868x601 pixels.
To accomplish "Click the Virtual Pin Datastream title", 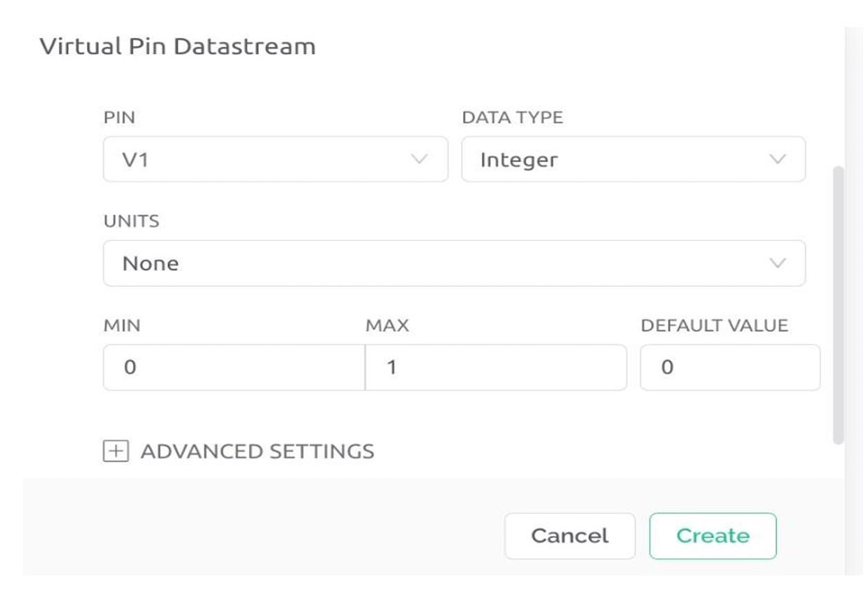I will [177, 46].
